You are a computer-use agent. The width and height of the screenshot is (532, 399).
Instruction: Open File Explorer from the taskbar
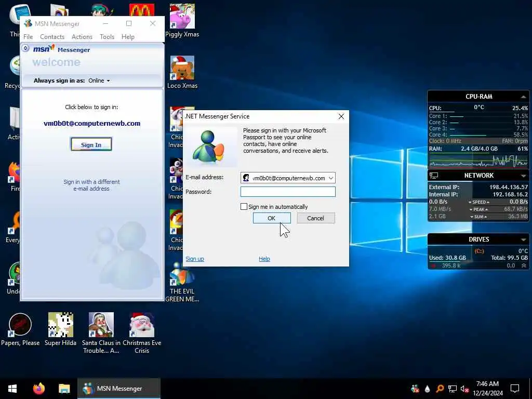pos(64,389)
